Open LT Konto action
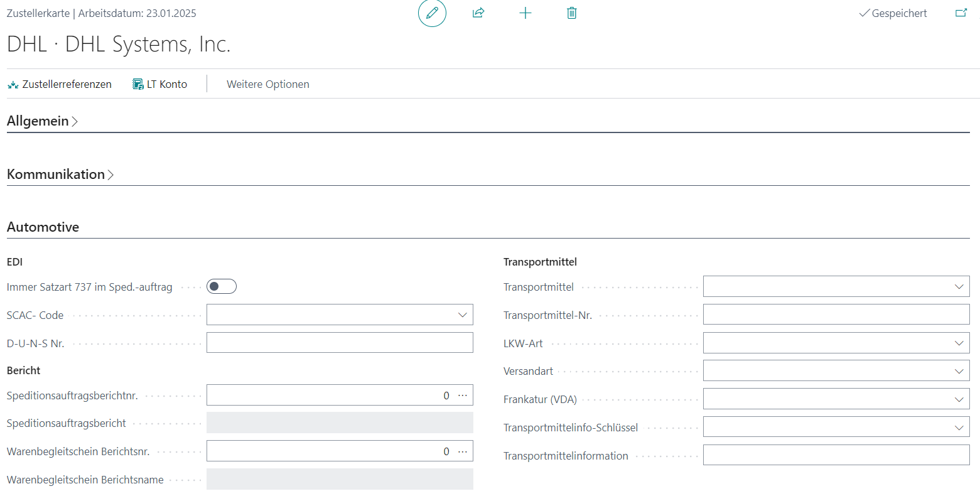980x501 pixels. (x=160, y=84)
